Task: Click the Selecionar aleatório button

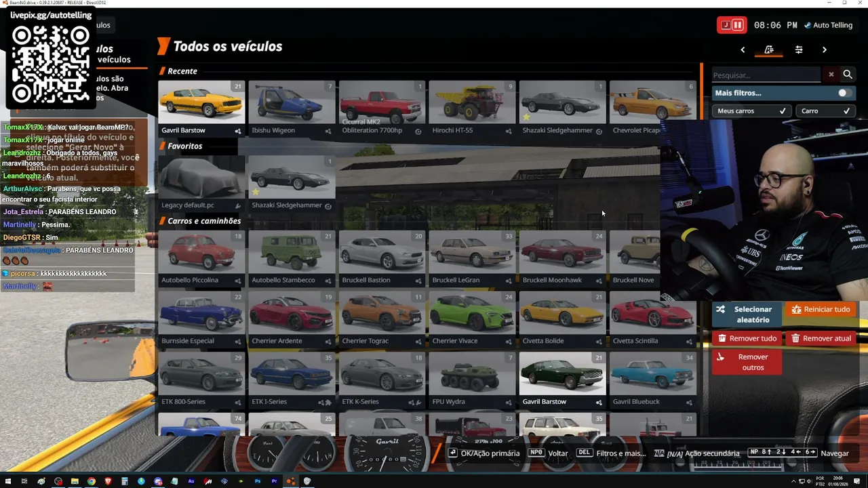Action: tap(746, 314)
